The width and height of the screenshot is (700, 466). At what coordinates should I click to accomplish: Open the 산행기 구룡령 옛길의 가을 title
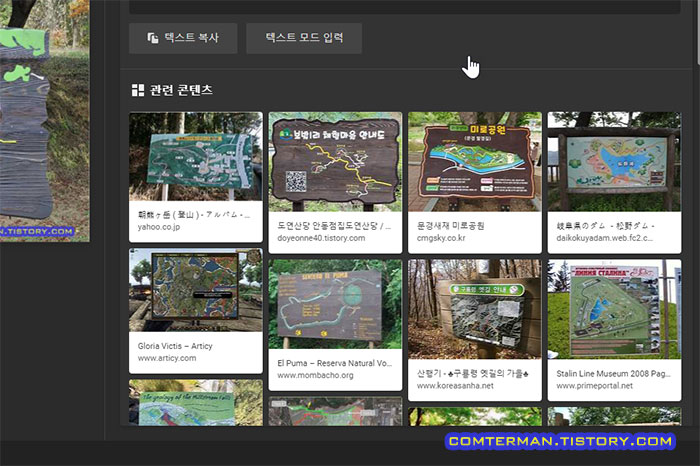point(473,374)
